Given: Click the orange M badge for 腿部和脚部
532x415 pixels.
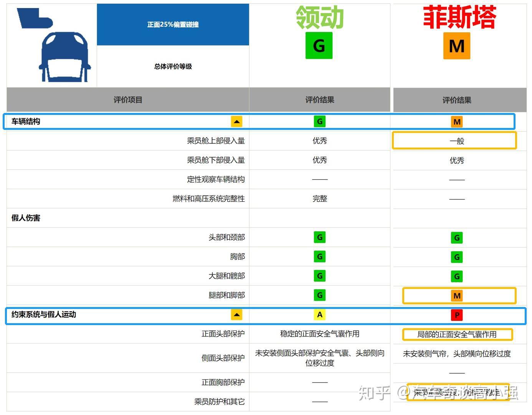Looking at the screenshot, I should tap(456, 296).
